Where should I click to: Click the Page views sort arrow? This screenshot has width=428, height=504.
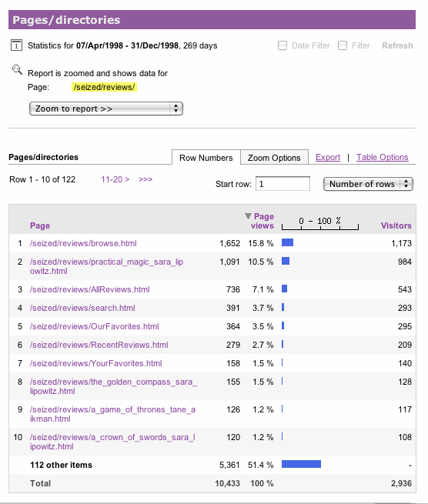pos(248,216)
